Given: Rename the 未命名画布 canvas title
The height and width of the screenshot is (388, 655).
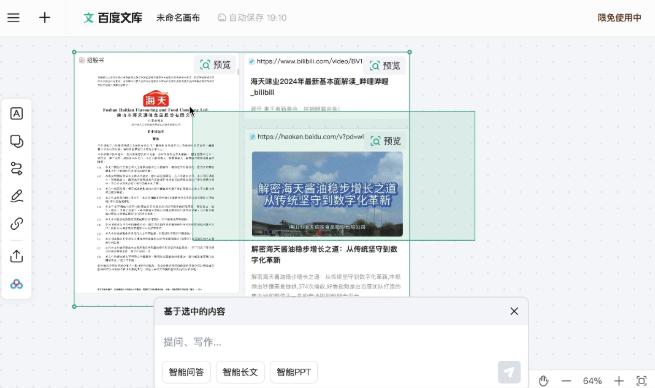Looking at the screenshot, I should click(x=178, y=18).
